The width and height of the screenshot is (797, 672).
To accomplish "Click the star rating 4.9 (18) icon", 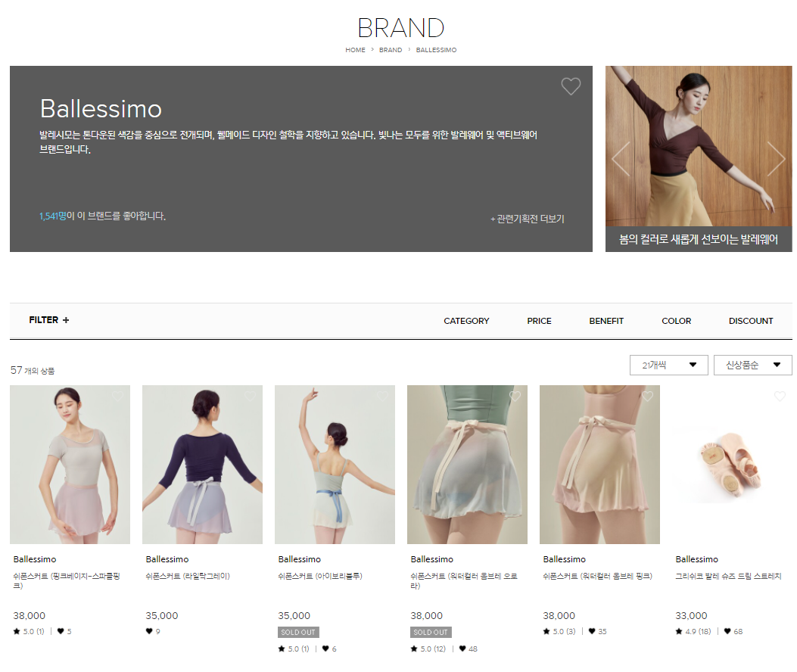I will coord(679,631).
